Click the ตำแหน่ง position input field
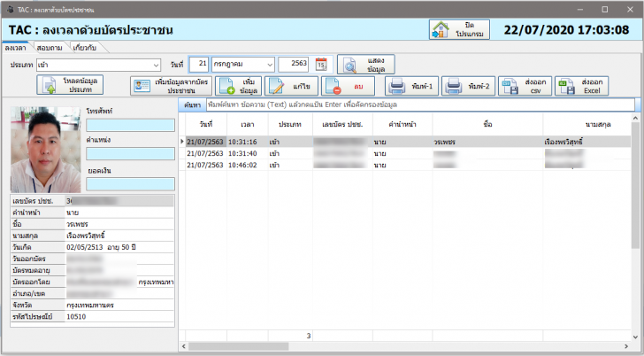This screenshot has height=356, width=644. coord(130,154)
